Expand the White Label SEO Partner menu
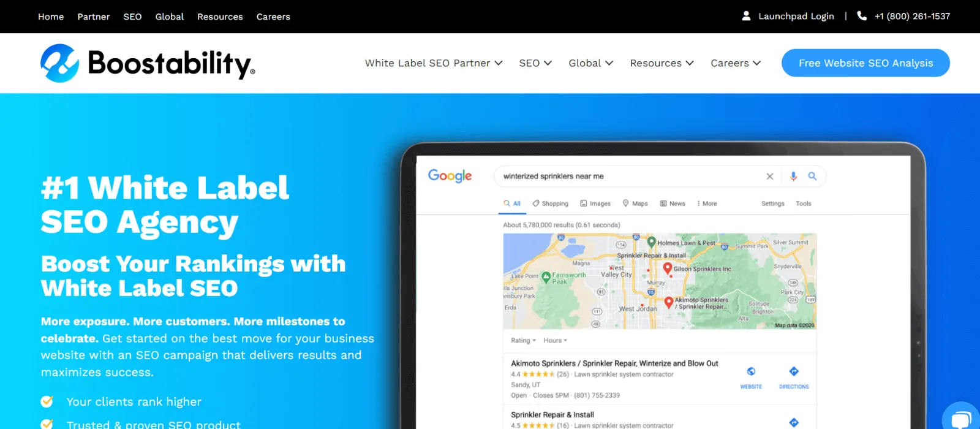Viewport: 980px width, 429px height. (x=434, y=63)
